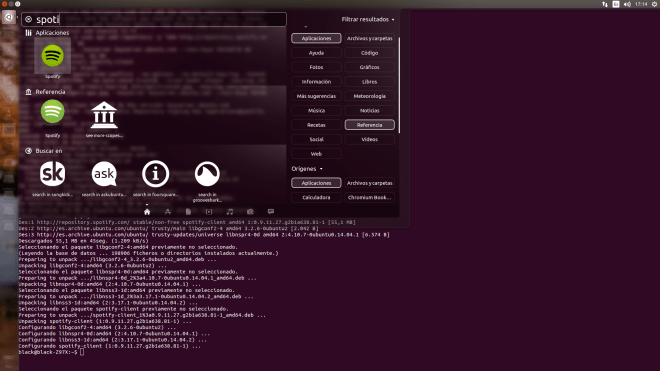Image resolution: width=660 pixels, height=371 pixels.
Task: Switch to the Files lens icon
Action: coord(188,211)
